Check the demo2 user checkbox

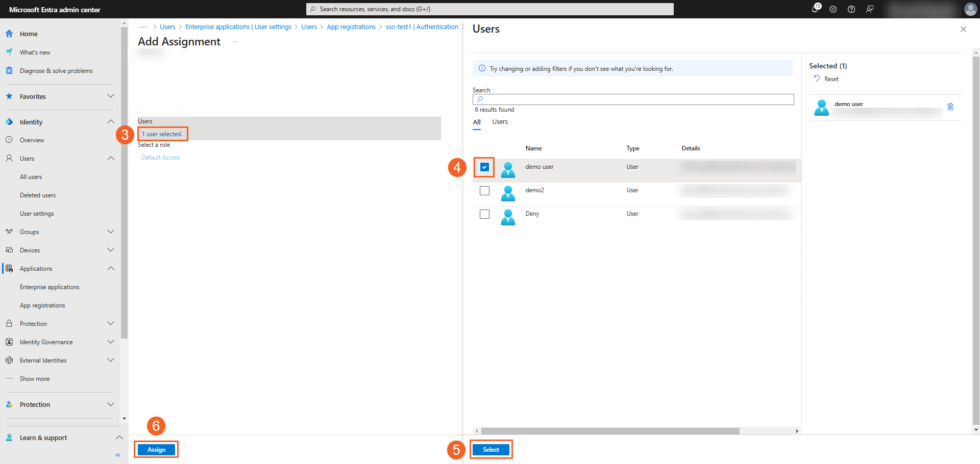point(484,191)
